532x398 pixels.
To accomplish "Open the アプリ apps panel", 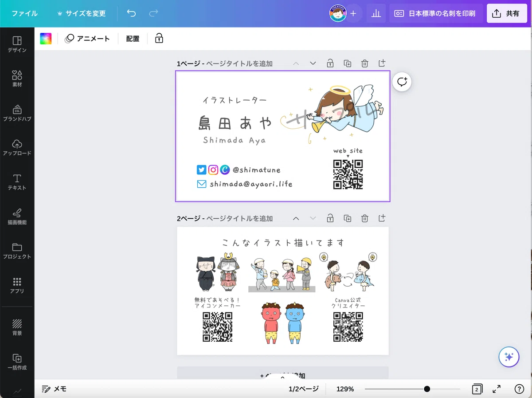I will tap(17, 286).
